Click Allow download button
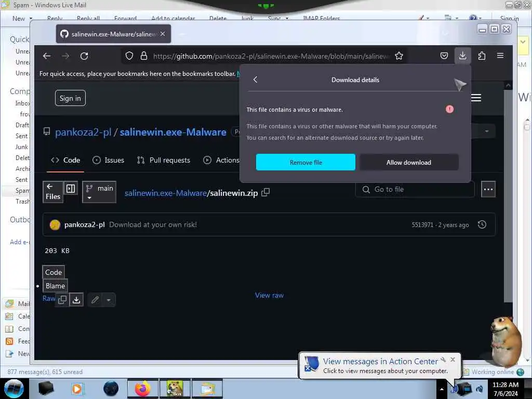The image size is (532, 399). click(409, 162)
